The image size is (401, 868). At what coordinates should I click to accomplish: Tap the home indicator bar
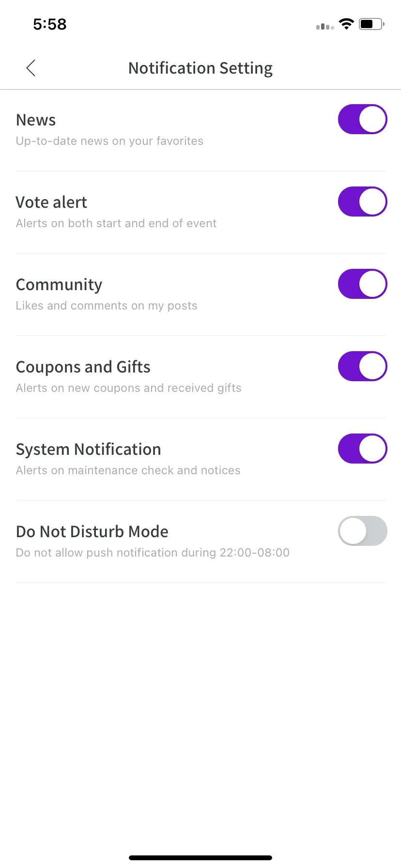[200, 858]
